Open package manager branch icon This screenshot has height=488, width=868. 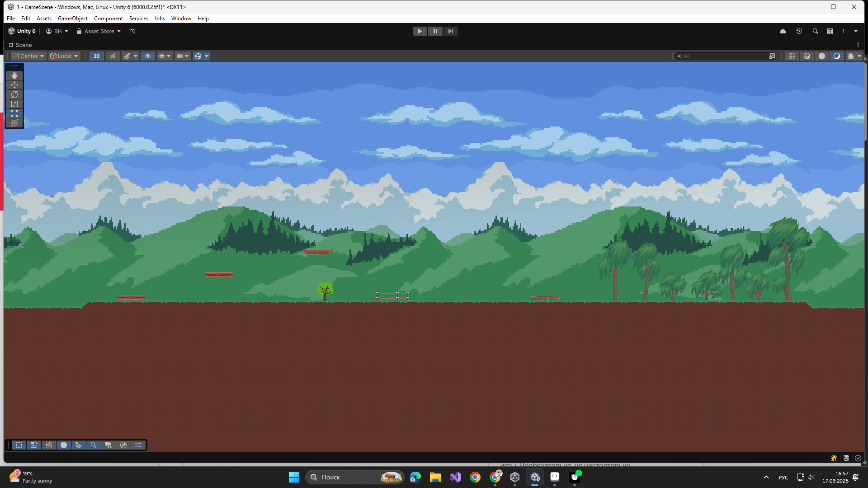pos(132,31)
